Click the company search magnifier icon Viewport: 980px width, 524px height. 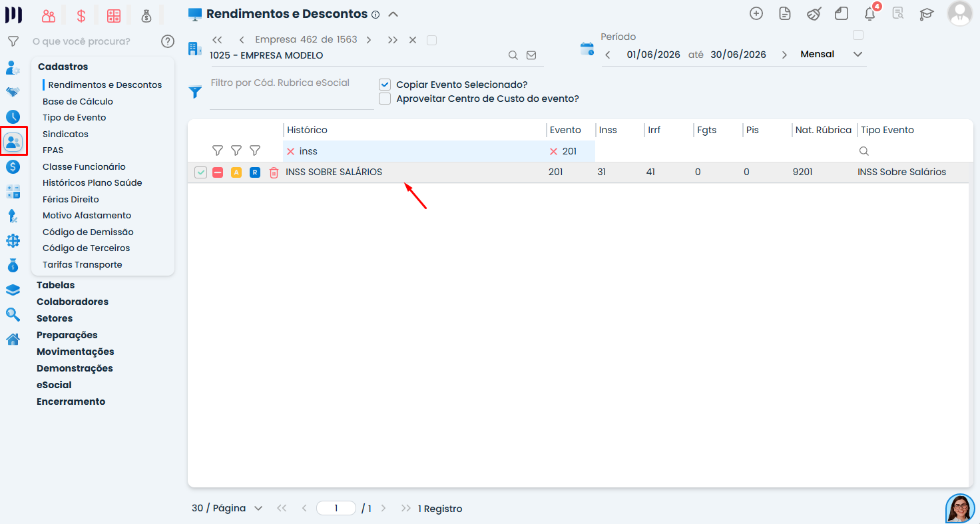513,55
